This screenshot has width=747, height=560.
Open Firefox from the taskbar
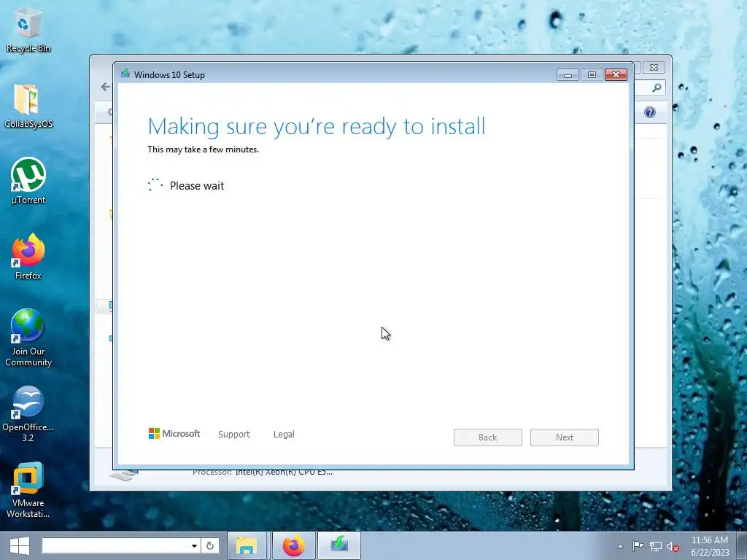(293, 545)
